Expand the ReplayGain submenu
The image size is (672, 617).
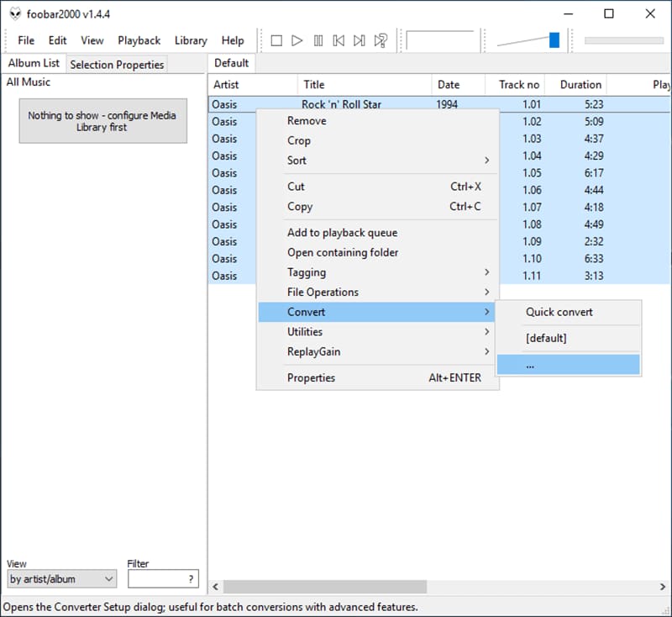pos(377,351)
